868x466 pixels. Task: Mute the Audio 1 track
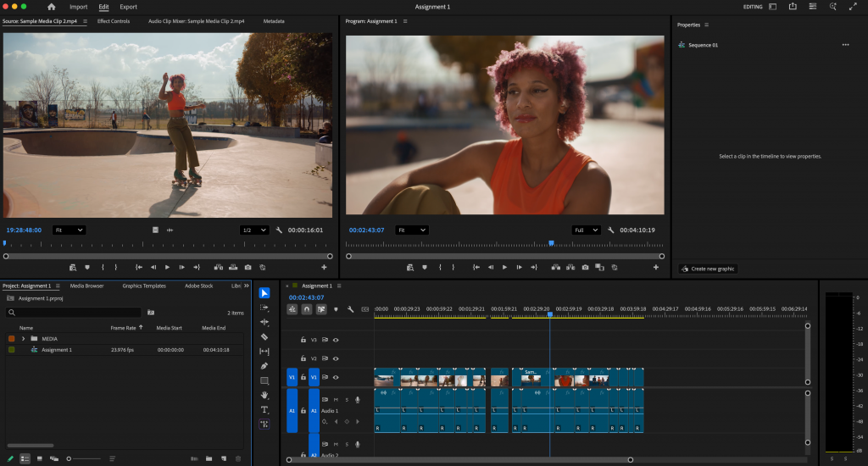click(336, 399)
